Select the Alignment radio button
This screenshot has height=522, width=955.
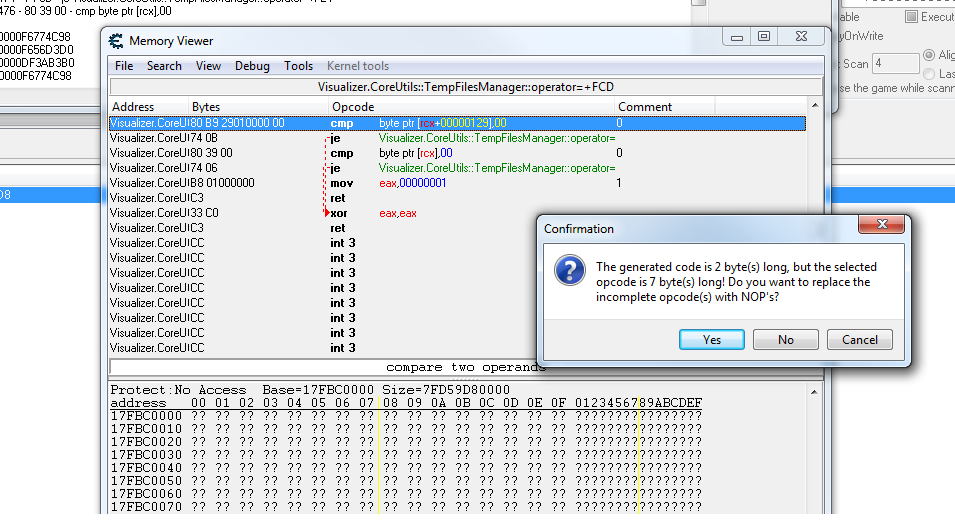coord(929,55)
